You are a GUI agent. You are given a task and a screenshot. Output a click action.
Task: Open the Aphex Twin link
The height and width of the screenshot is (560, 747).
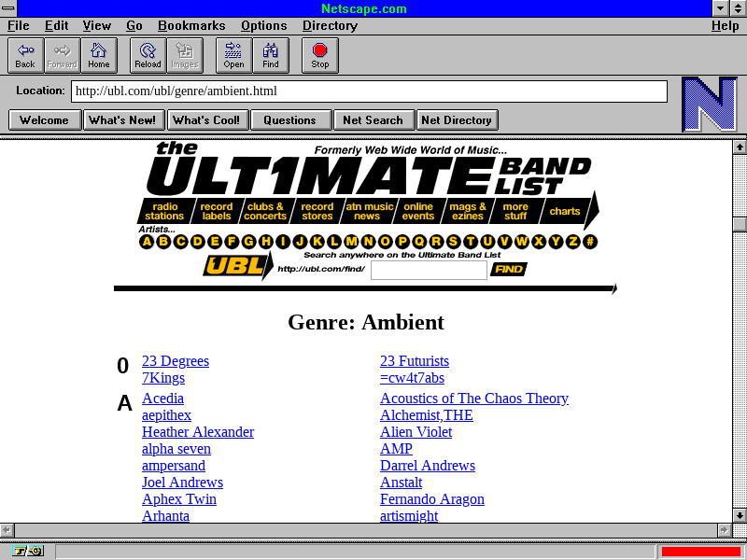[x=179, y=499]
